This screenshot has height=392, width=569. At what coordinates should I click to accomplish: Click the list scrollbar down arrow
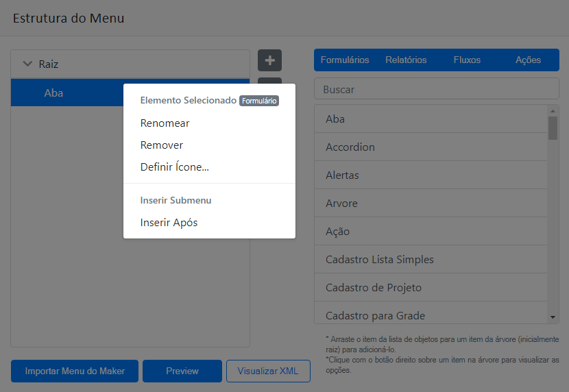click(553, 317)
